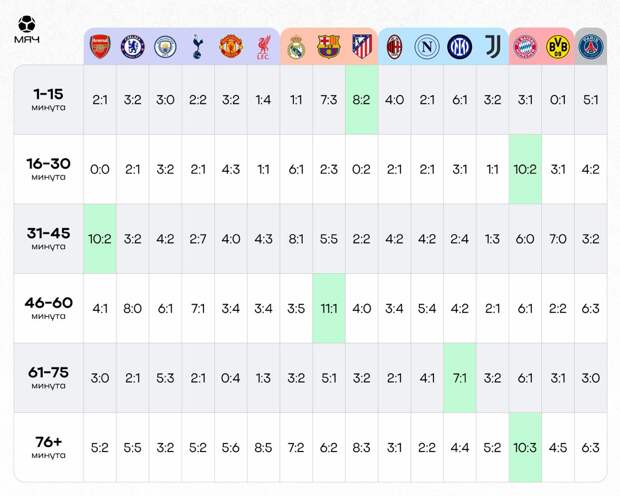Screen dimensions: 620x496
Task: Click the Manchester United logo
Action: [231, 46]
